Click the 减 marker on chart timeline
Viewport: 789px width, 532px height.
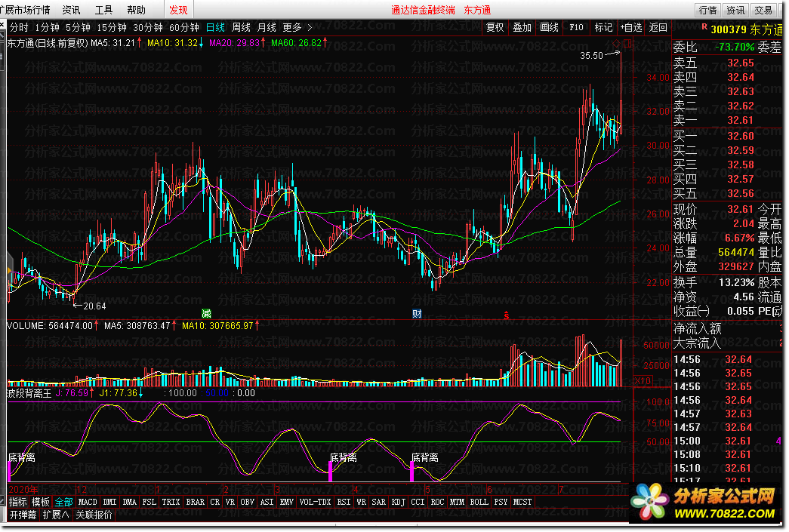pos(206,314)
